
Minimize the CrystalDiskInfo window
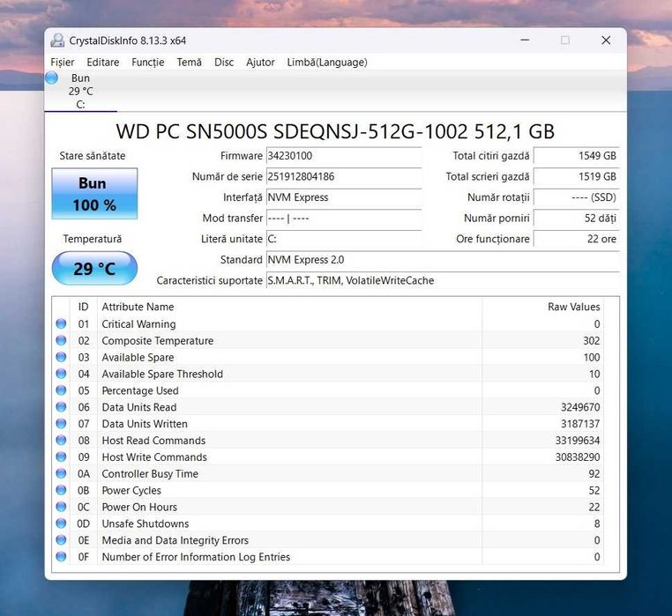(x=525, y=41)
